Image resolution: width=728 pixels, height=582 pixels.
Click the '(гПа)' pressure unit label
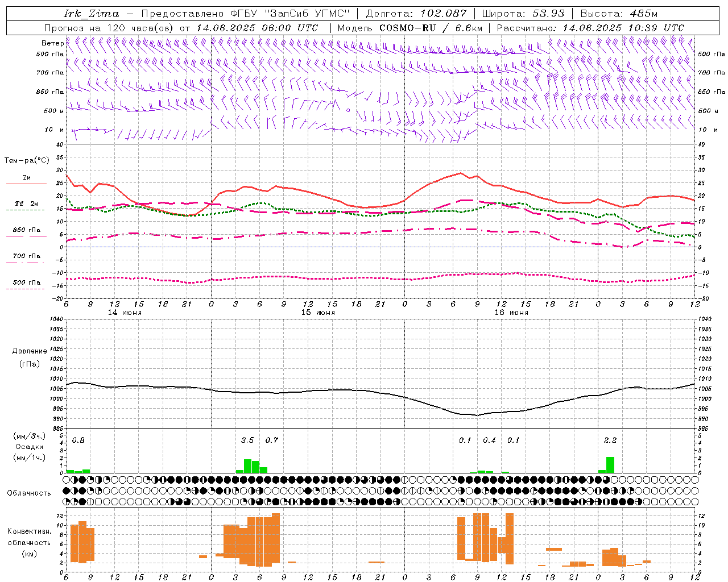point(30,364)
